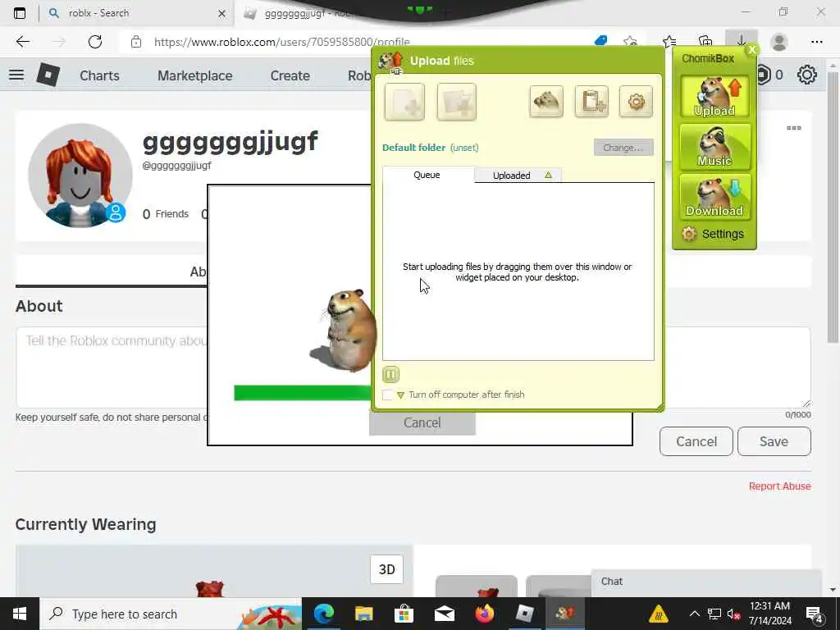840x630 pixels.
Task: Open the gear settings icon in Upload files
Action: (x=636, y=101)
